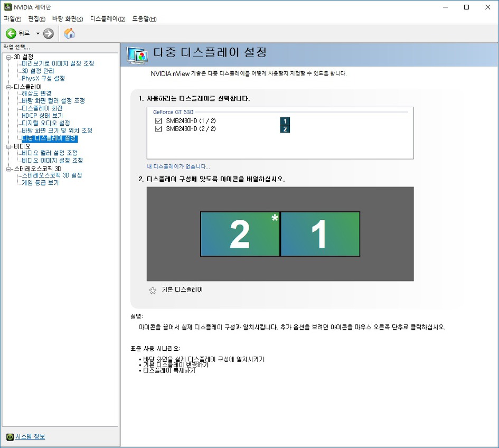Collapse the 3D 설정 tree node
This screenshot has height=448, width=499.
(x=8, y=57)
